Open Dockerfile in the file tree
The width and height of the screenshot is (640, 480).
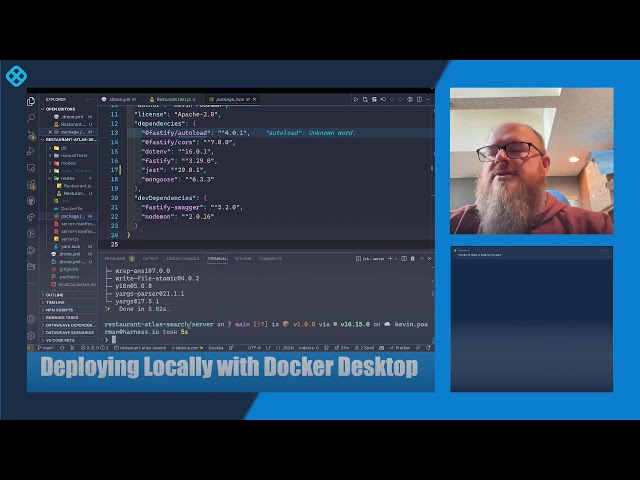pyautogui.click(x=71, y=209)
